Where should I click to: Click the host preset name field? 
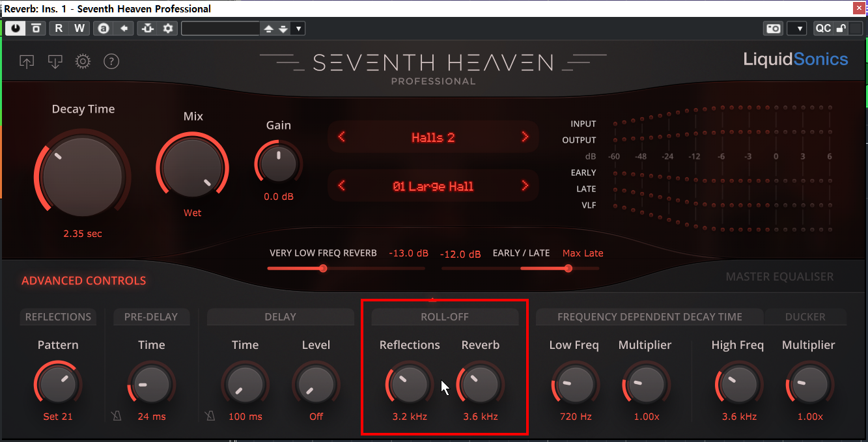(x=220, y=28)
